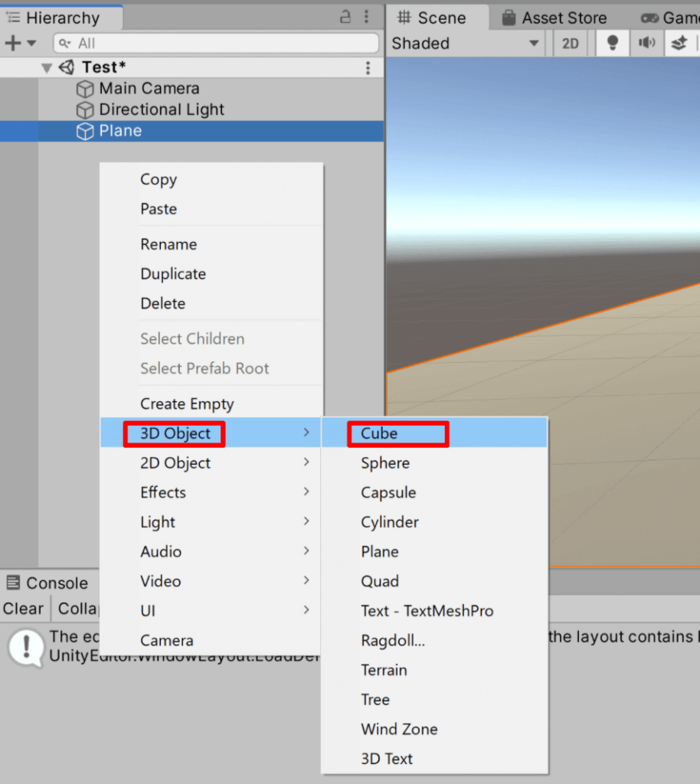Click the All search field in Hierarchy
The image size is (700, 784).
click(x=214, y=43)
